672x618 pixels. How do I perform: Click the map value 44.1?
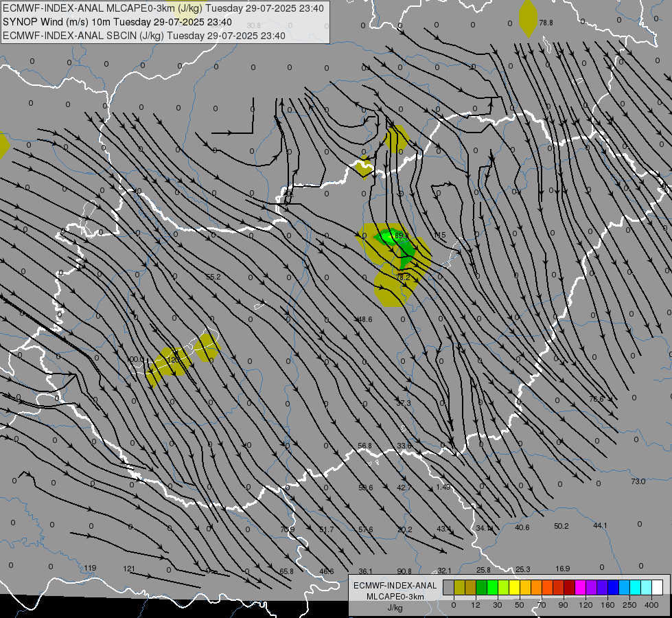click(600, 525)
